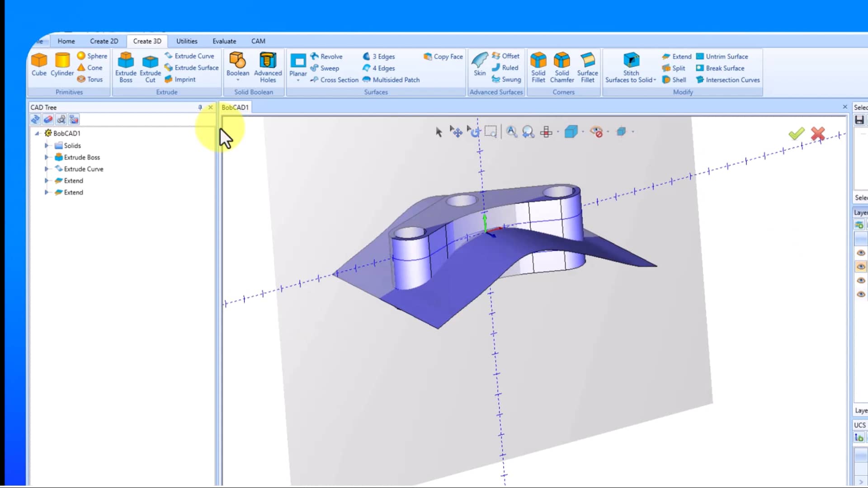The image size is (868, 488).
Task: Choose the Shell modify tool
Action: 674,80
